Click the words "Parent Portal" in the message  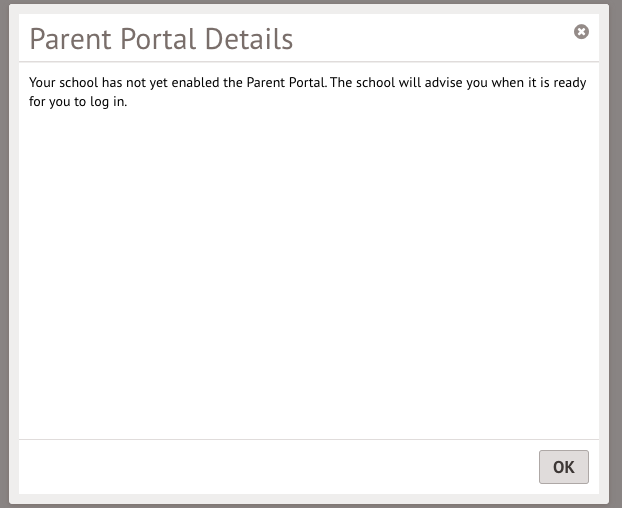pos(285,83)
